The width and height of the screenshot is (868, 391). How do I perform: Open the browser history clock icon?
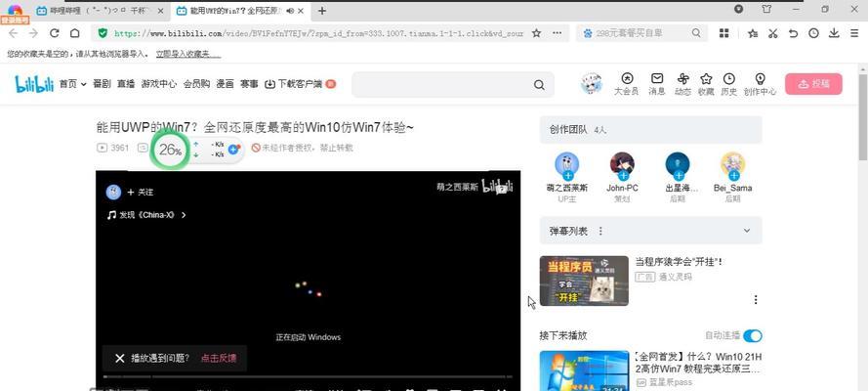[813, 33]
